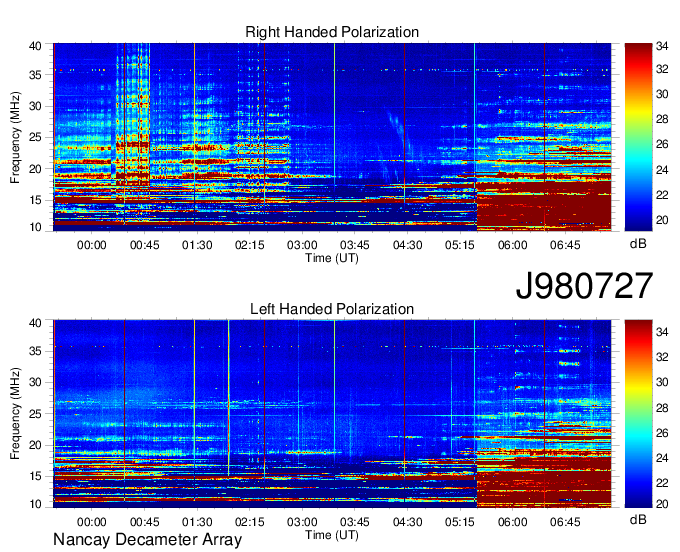Click the 30 MHz tick of Left Handed plot

35,382
